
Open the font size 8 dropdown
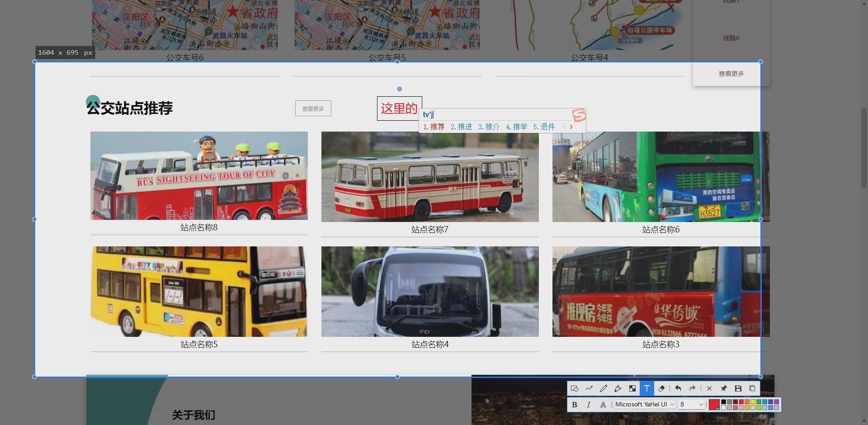pyautogui.click(x=692, y=404)
